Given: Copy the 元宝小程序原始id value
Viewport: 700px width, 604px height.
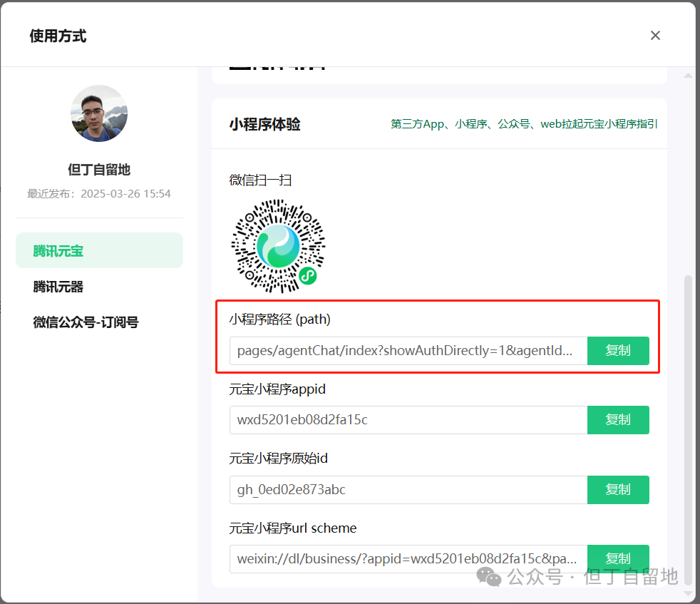Looking at the screenshot, I should [x=618, y=490].
